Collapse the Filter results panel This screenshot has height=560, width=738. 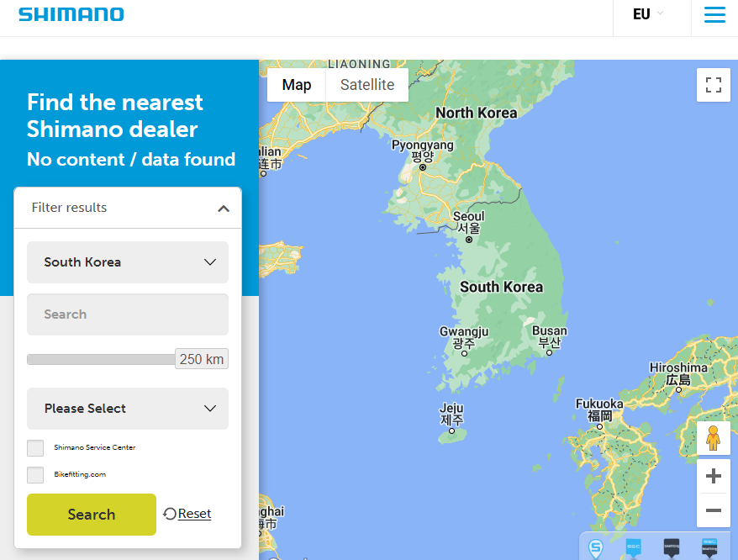pyautogui.click(x=224, y=209)
